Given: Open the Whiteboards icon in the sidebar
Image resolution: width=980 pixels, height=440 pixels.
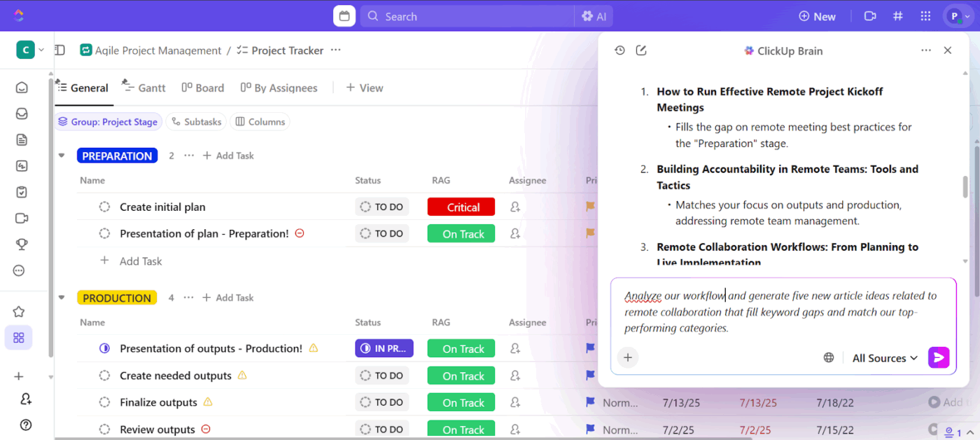Looking at the screenshot, I should [21, 165].
